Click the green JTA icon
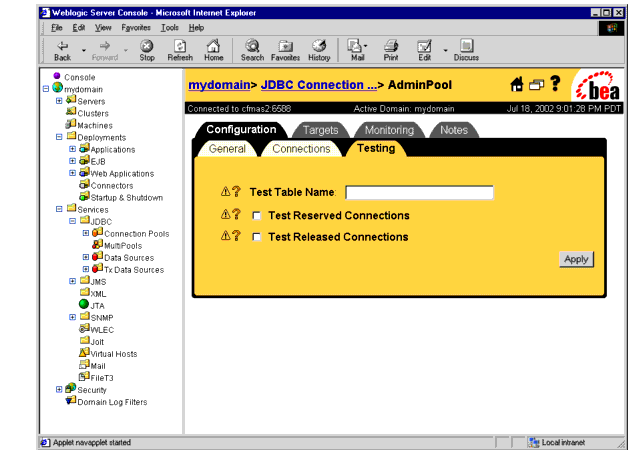Screen dimensions: 634x465 pos(84,304)
